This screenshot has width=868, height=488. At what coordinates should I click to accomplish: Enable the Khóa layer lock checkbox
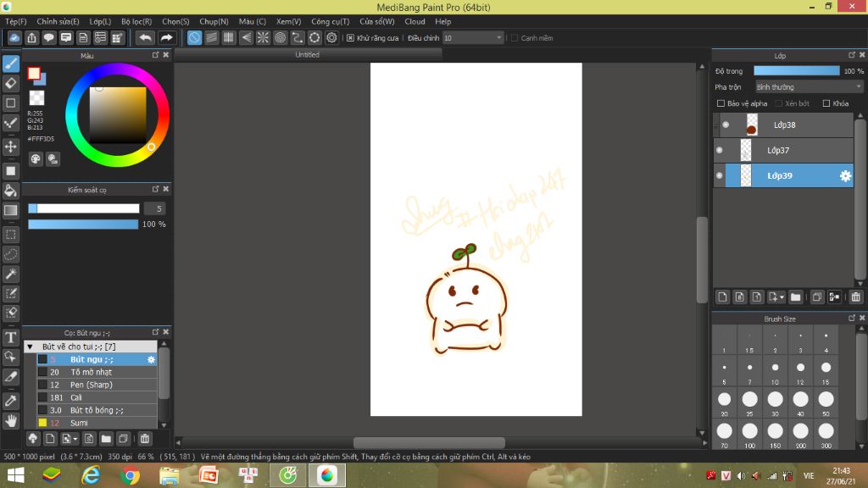click(826, 103)
